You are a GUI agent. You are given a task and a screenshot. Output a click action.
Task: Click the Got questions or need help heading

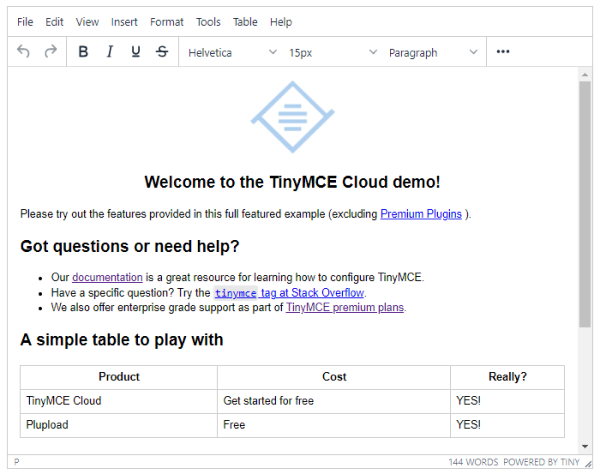pyautogui.click(x=130, y=246)
